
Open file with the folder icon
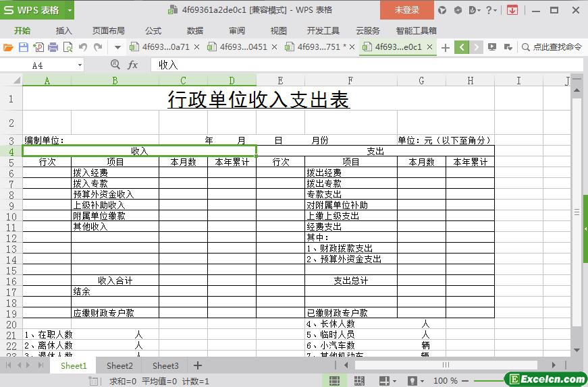[8, 47]
